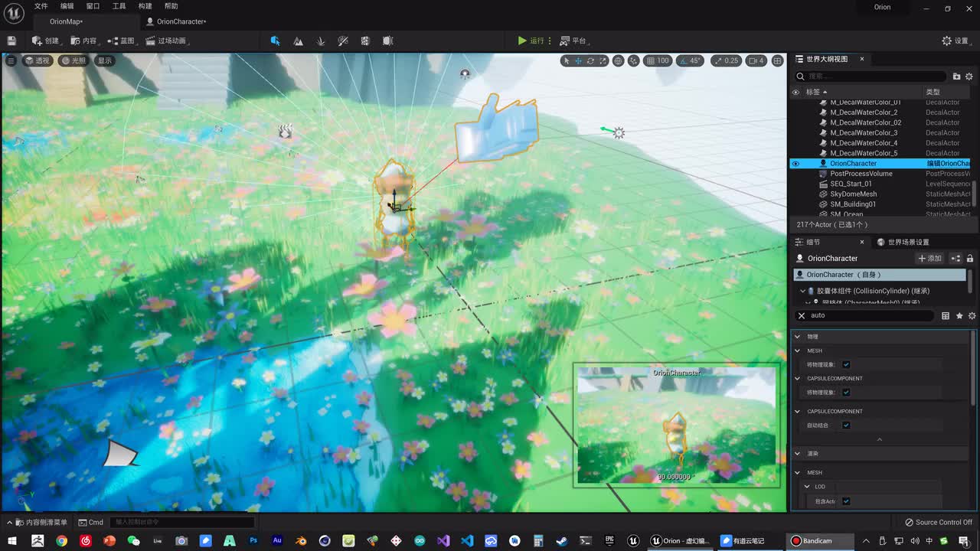This screenshot has width=980, height=551.
Task: Click the 添加 (Add) component button
Action: (x=930, y=259)
